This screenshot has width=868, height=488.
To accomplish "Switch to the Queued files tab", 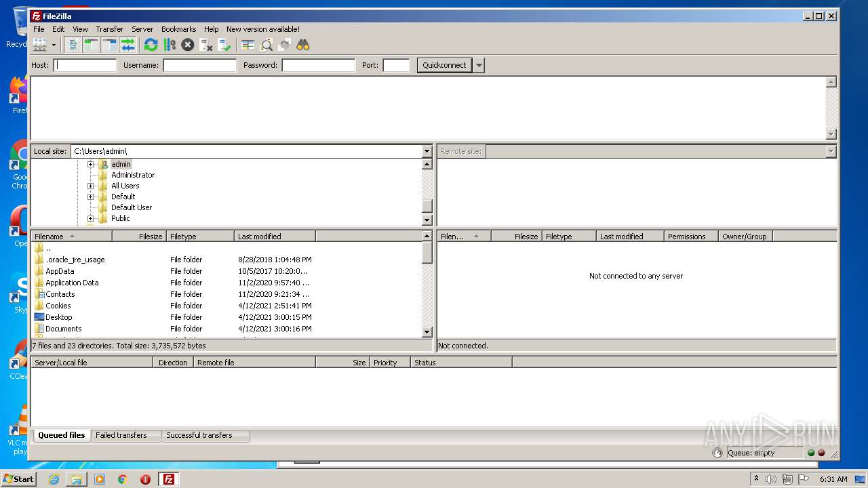I will 62,435.
